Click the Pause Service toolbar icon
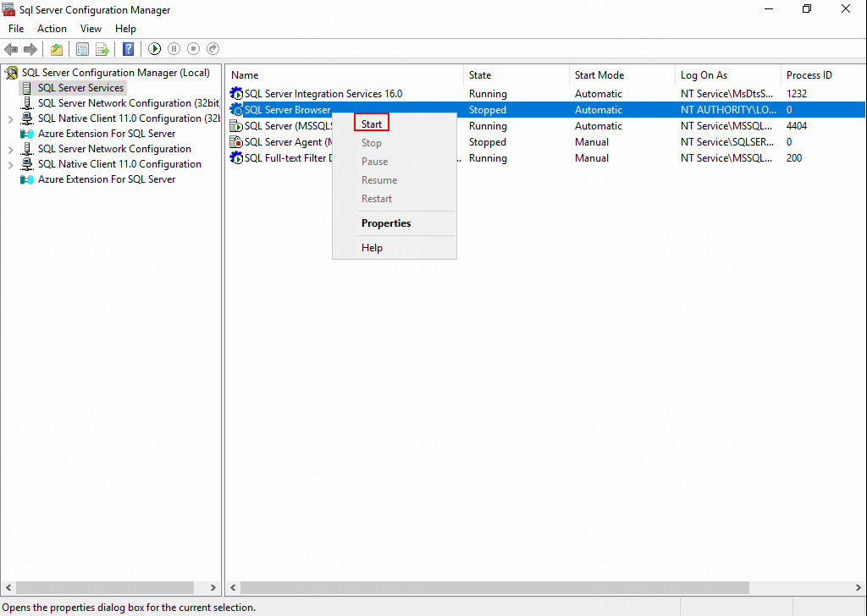 (174, 49)
